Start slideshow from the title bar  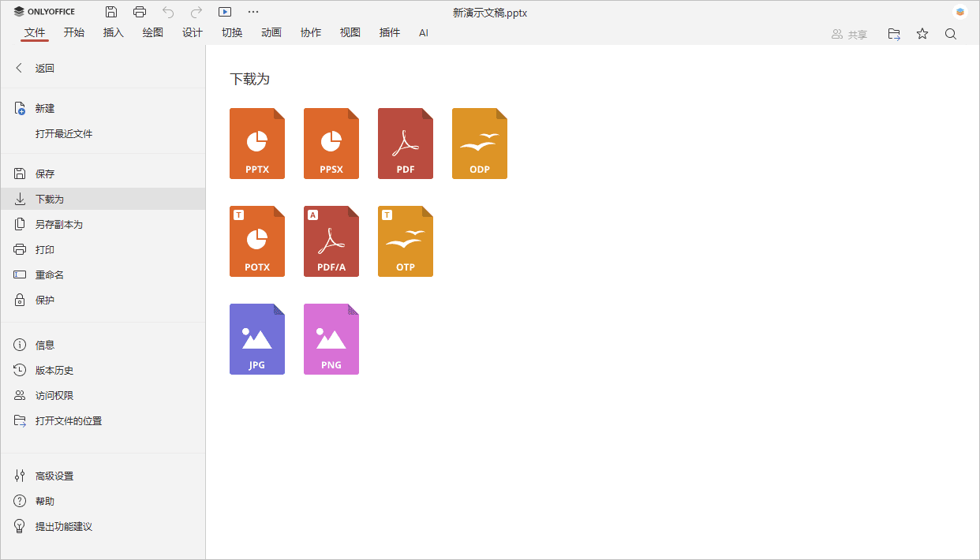tap(225, 12)
